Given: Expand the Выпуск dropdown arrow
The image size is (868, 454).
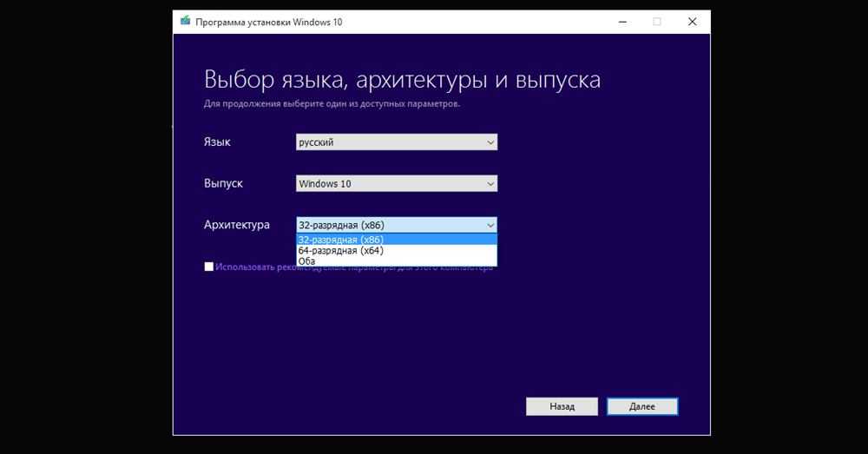Looking at the screenshot, I should point(490,184).
